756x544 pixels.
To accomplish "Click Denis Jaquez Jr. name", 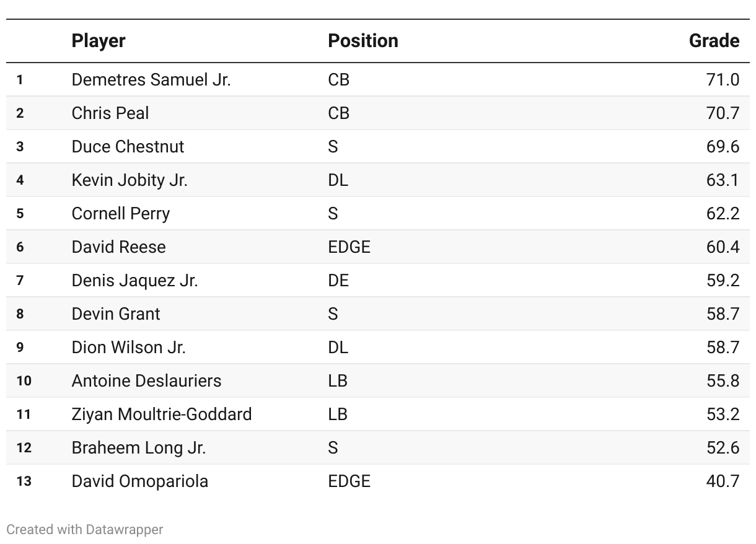I will coord(135,280).
